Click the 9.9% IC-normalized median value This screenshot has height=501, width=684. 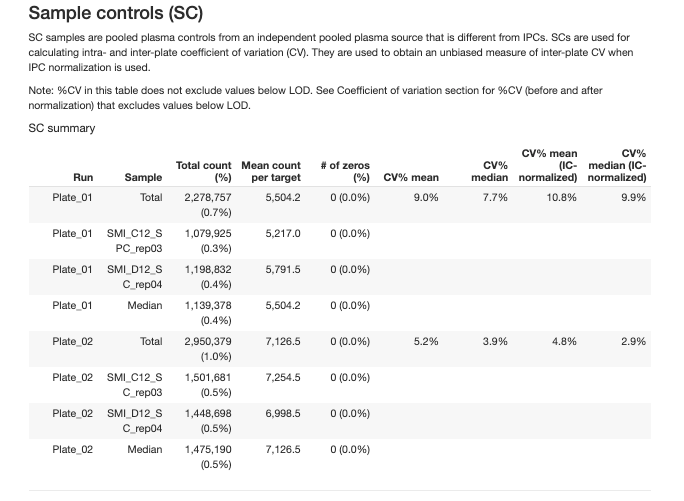pyautogui.click(x=633, y=198)
